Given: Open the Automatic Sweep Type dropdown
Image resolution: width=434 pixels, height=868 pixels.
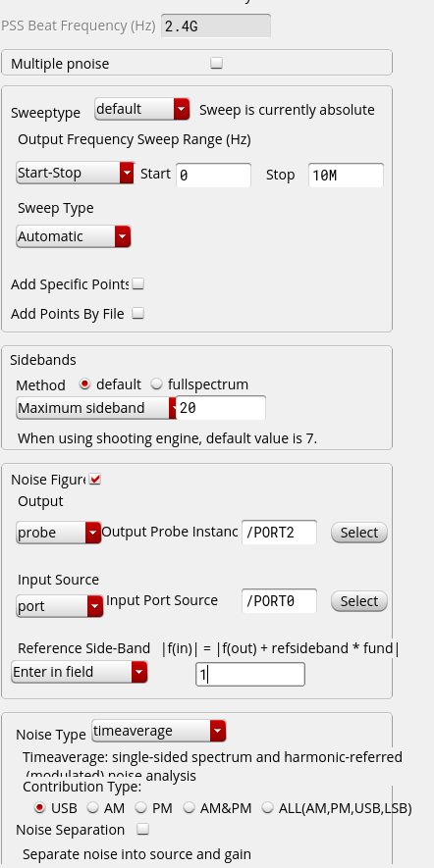Looking at the screenshot, I should click(x=74, y=236).
